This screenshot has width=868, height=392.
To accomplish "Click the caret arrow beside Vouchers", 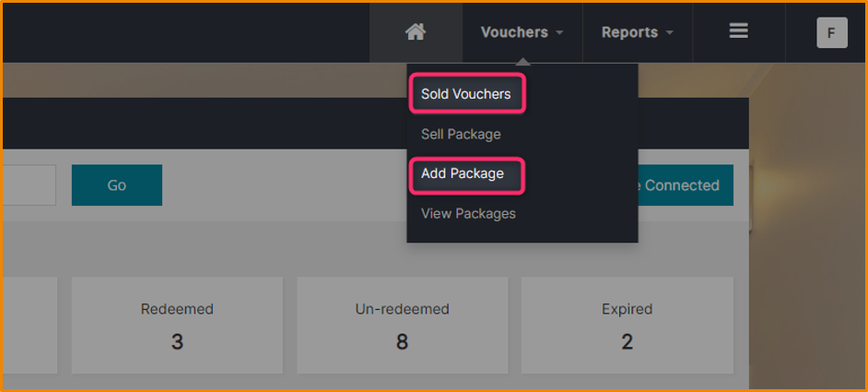I will click(x=559, y=33).
